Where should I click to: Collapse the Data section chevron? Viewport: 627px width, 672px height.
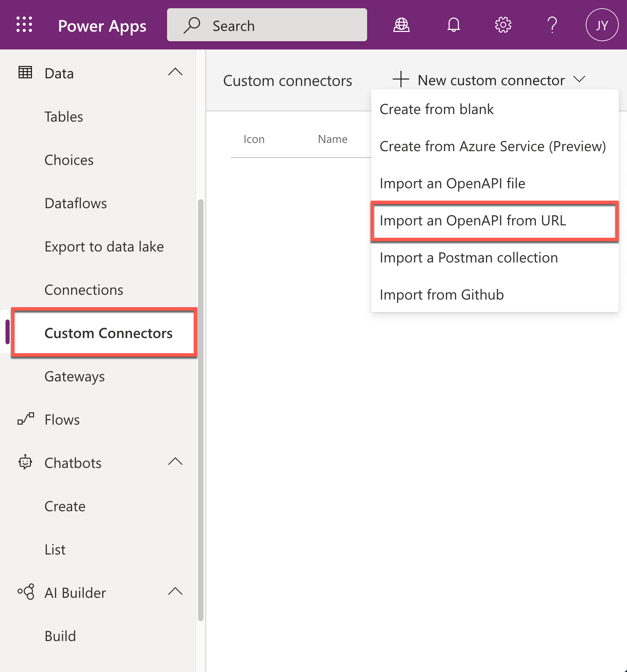coord(176,72)
